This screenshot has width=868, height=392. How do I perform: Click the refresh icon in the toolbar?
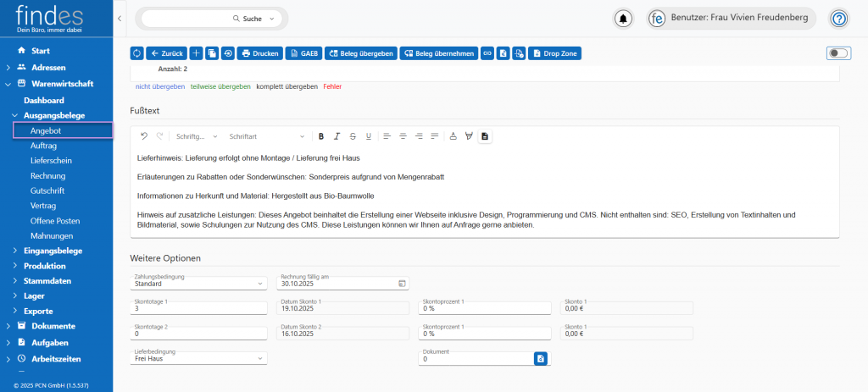click(x=136, y=53)
